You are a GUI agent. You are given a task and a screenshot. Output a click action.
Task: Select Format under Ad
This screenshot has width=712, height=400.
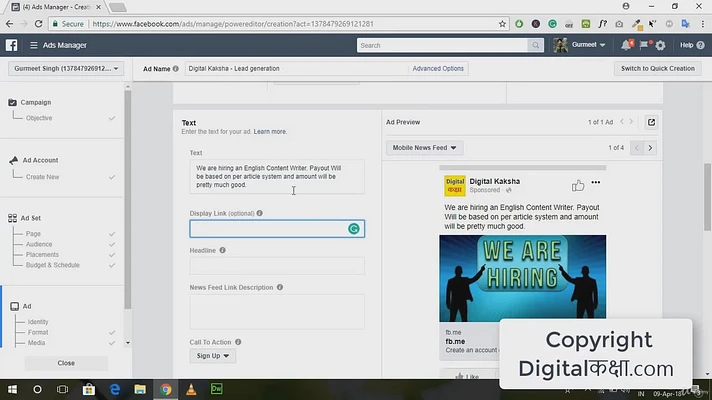pos(38,332)
